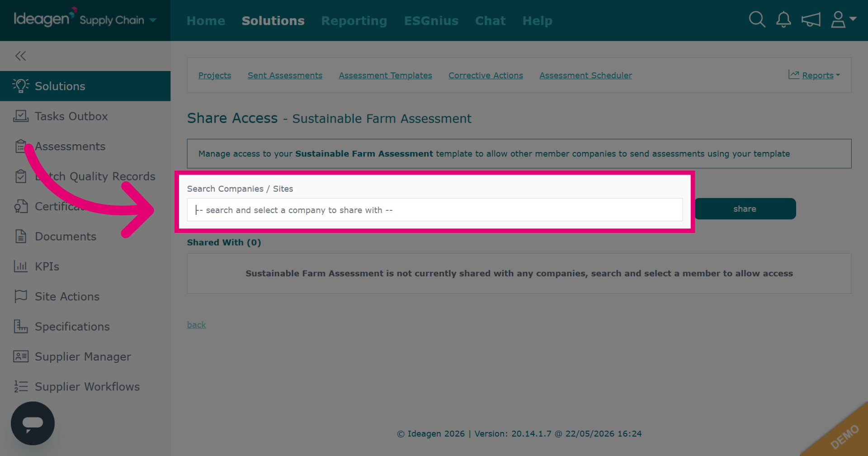Open the search magnifier icon
This screenshot has width=868, height=456.
coord(757,20)
